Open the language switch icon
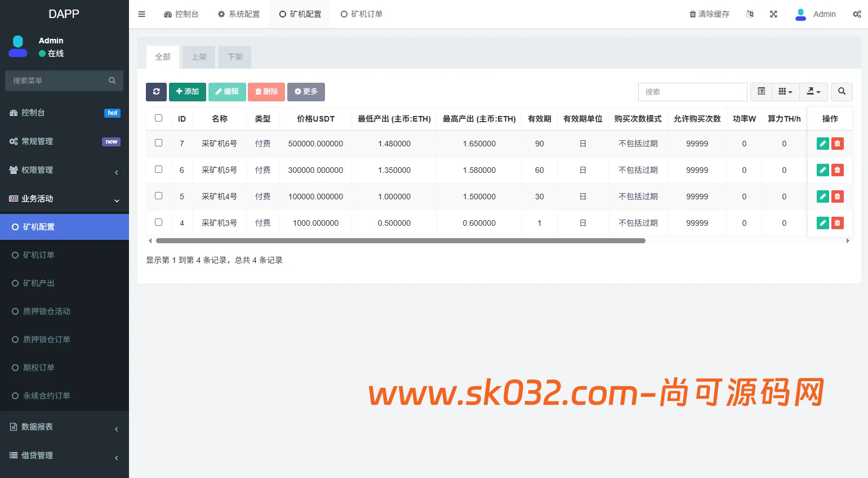 750,14
